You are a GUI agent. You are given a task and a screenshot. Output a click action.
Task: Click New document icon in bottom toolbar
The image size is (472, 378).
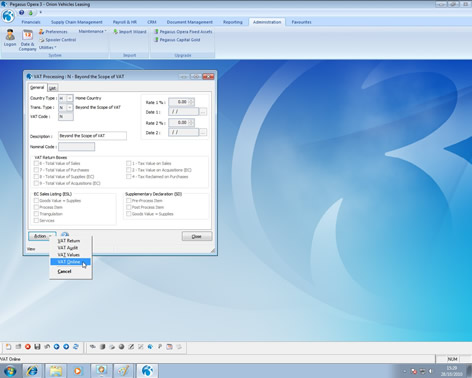tap(8, 347)
